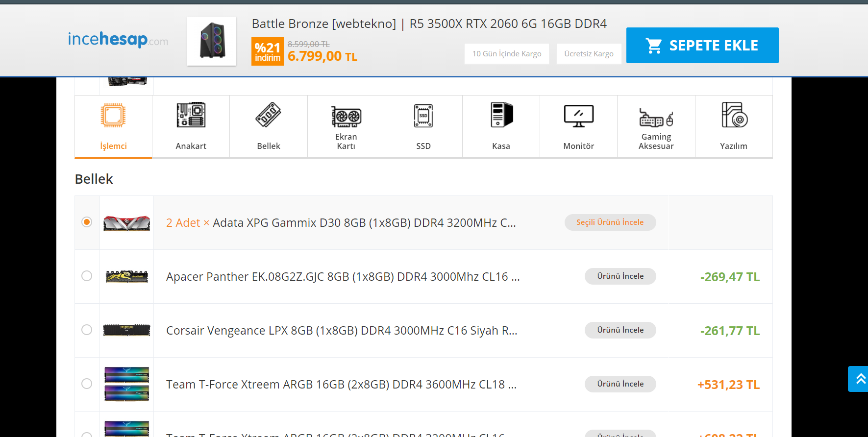The image size is (868, 437).
Task: Open the Corsair Vengeance LPX RAM thumbnail
Action: [126, 330]
